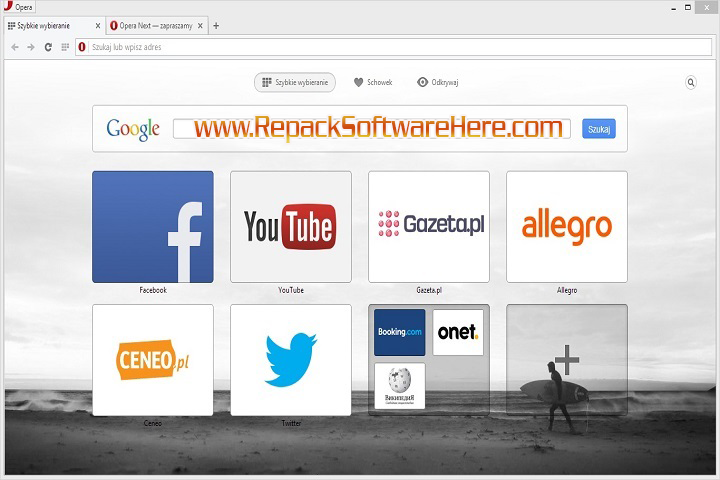Click the Allegro label text
Screen dimensions: 720x480
point(567,290)
